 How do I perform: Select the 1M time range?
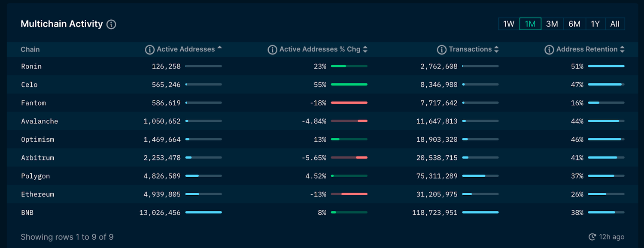click(x=530, y=24)
